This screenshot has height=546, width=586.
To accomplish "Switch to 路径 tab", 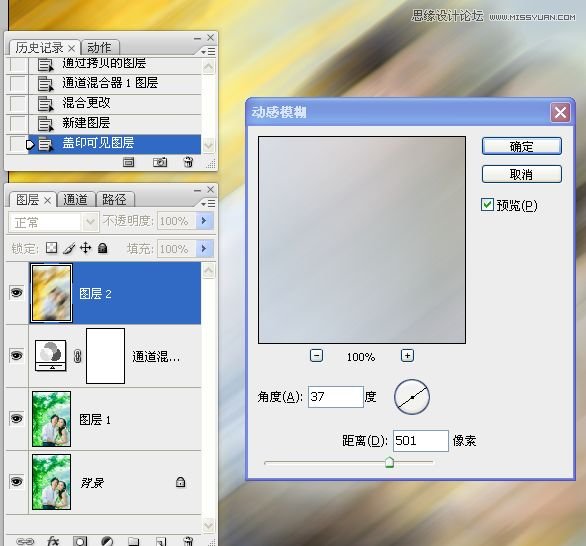I will [x=115, y=200].
